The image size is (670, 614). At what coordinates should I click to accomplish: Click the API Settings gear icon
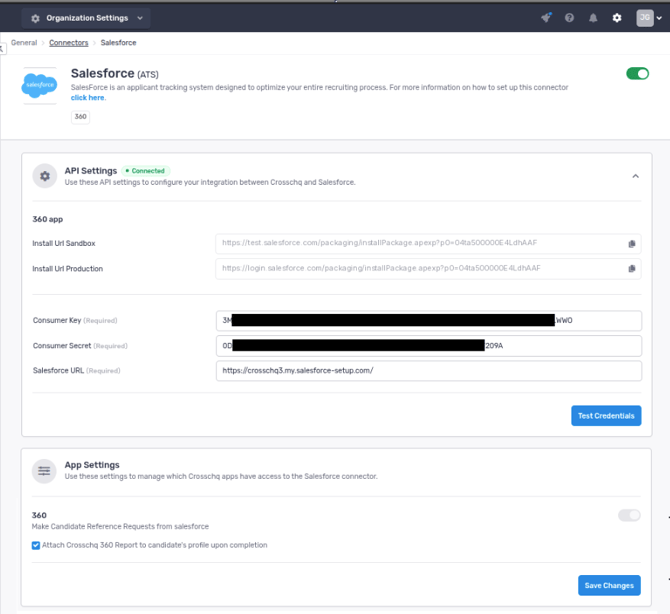tap(45, 176)
